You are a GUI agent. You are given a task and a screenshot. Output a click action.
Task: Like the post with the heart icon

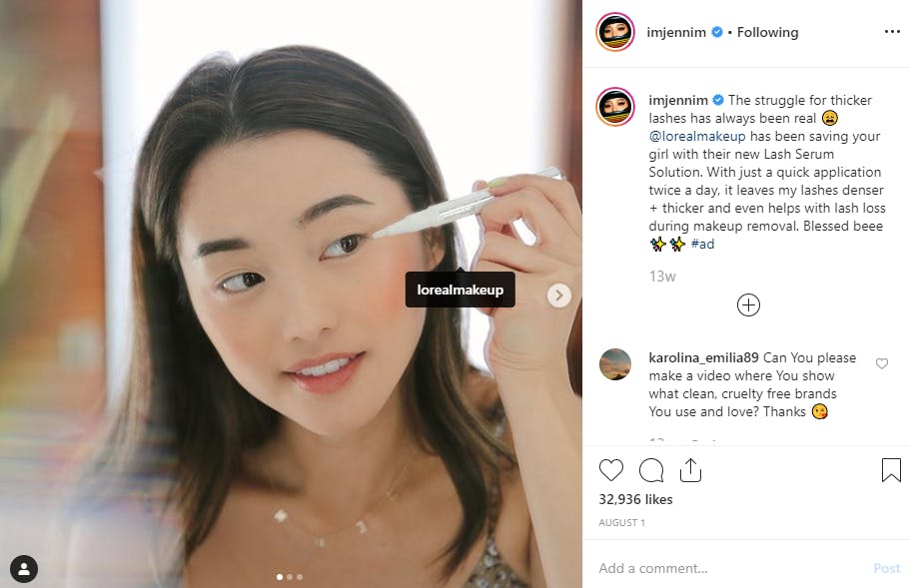(x=610, y=470)
